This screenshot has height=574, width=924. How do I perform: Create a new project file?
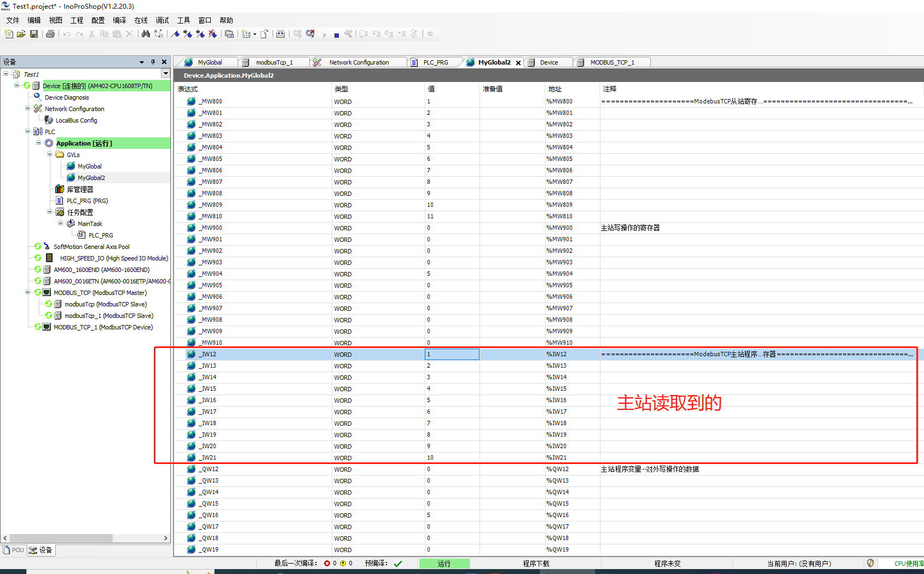point(9,34)
